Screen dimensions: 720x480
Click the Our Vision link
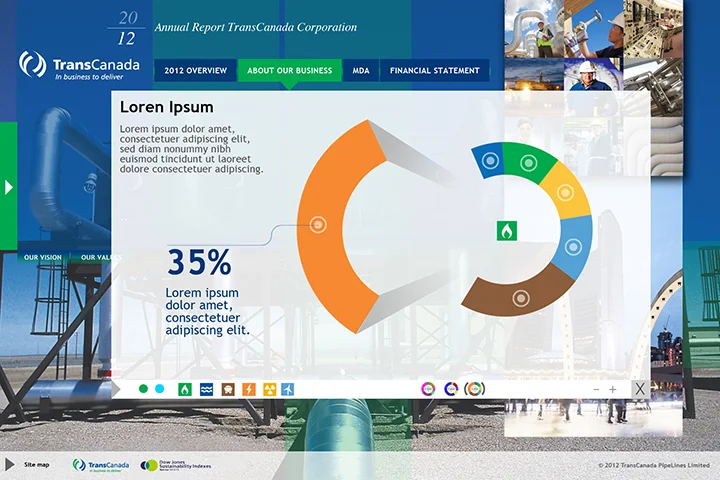coord(43,257)
